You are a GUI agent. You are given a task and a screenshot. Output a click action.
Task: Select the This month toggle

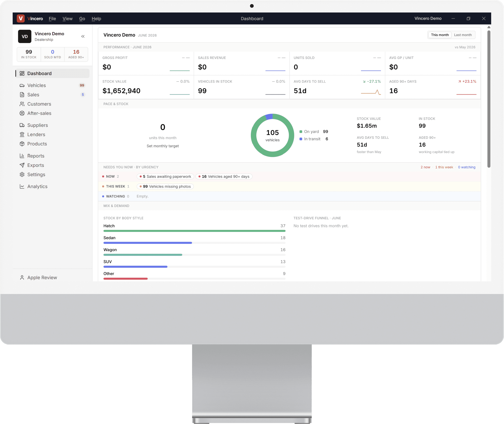pyautogui.click(x=440, y=35)
